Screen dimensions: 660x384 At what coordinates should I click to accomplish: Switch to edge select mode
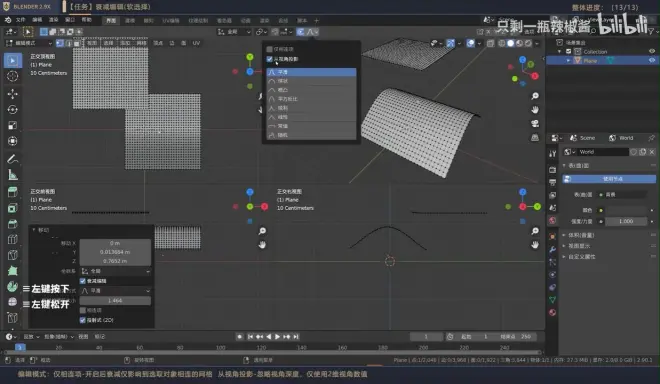(68, 43)
